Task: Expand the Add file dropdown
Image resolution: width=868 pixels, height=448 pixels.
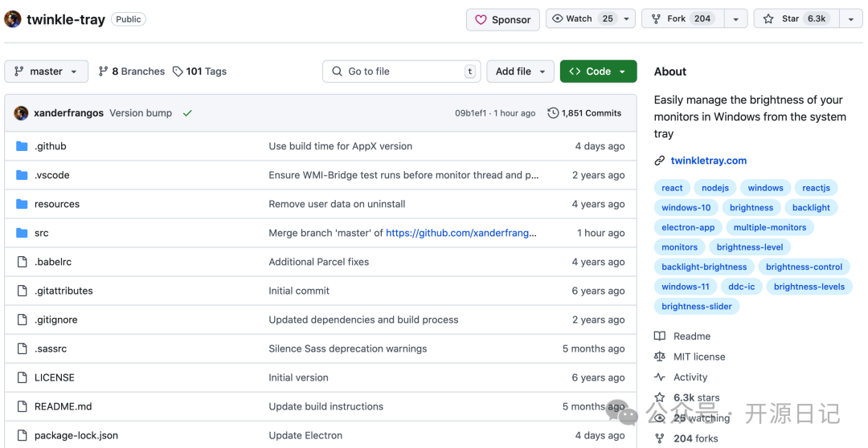Action: coord(520,71)
